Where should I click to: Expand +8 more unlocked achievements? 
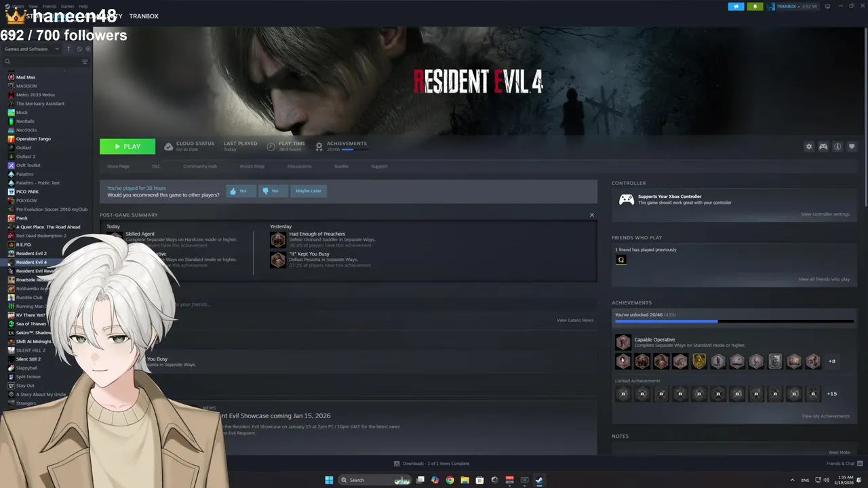[x=831, y=361]
